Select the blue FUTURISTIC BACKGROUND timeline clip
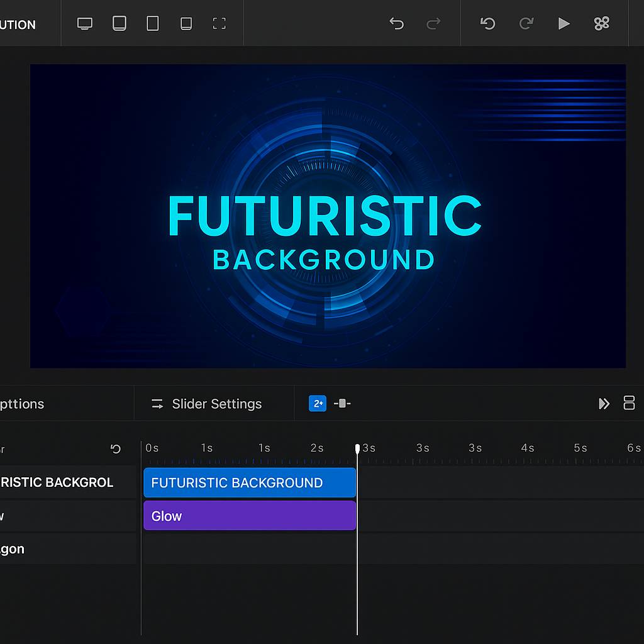Image resolution: width=644 pixels, height=644 pixels. pos(250,483)
